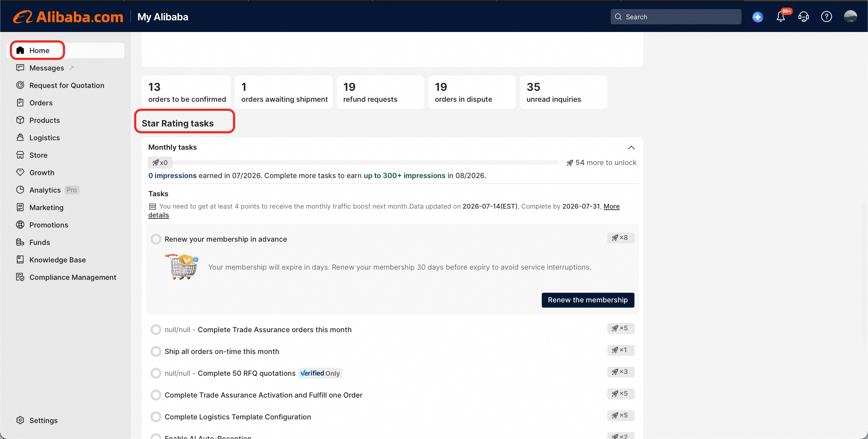Open the AI assistant sparkle icon

tap(758, 17)
